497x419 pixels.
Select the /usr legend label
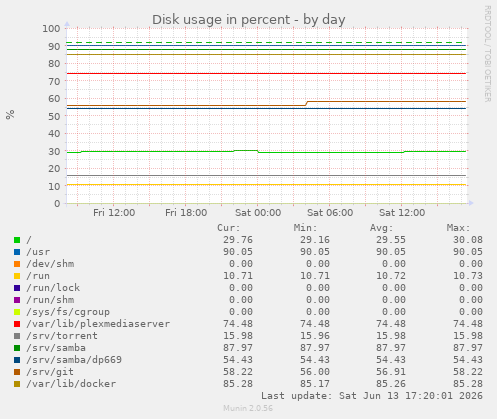coord(38,252)
